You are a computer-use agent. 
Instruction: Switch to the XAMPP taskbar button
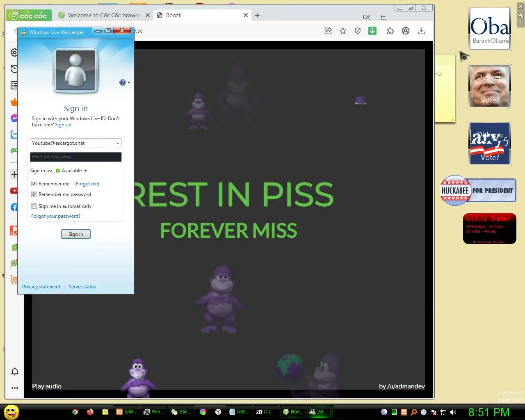point(127,412)
